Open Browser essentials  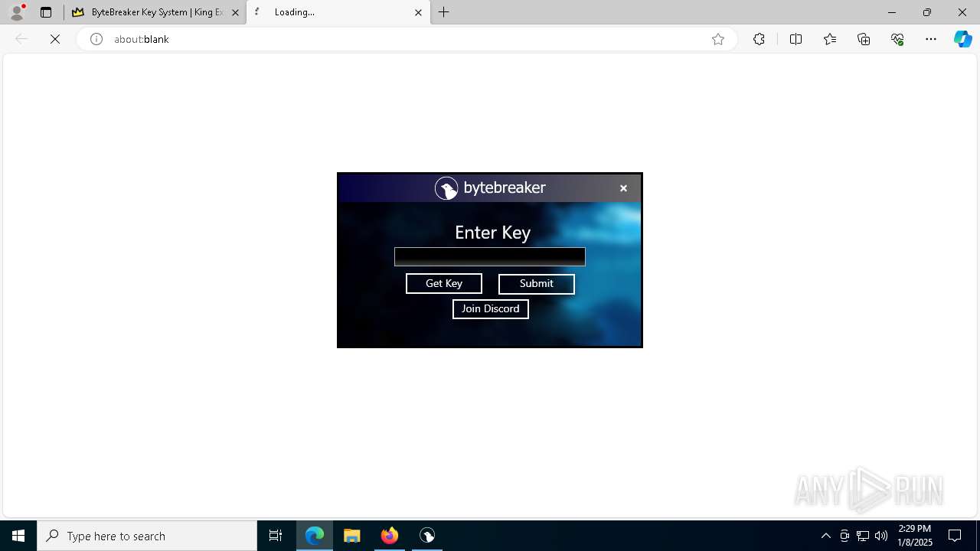(x=897, y=39)
